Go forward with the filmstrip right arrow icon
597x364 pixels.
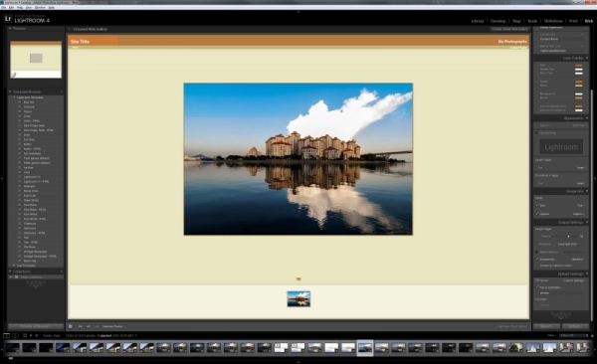click(x=37, y=335)
